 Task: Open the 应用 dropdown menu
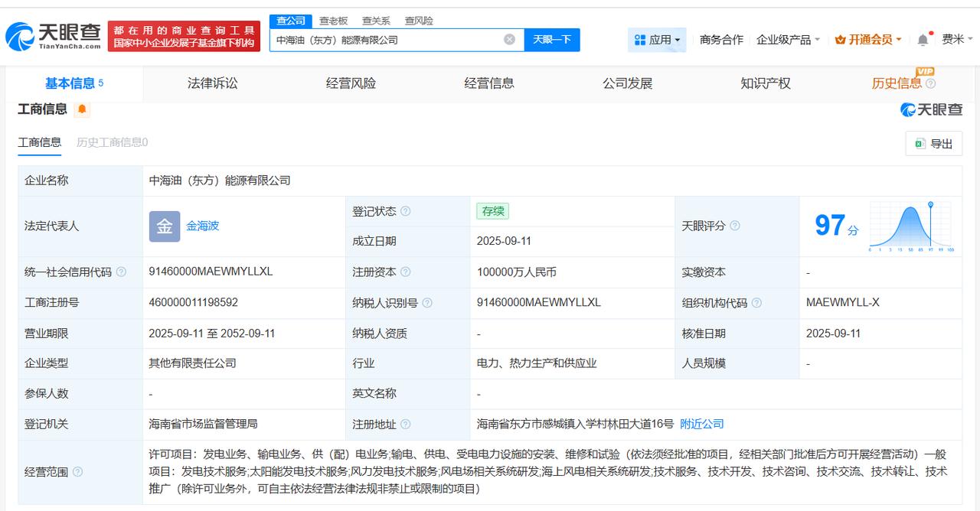click(x=657, y=40)
